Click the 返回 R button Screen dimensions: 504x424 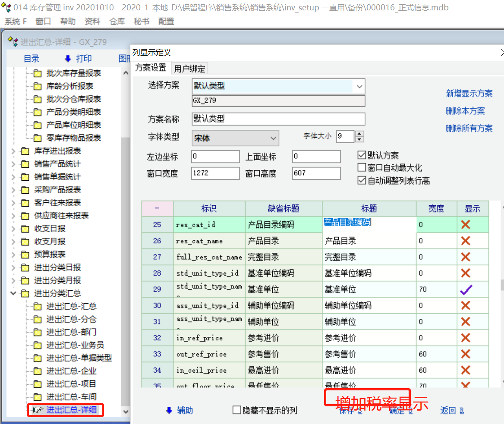452,410
